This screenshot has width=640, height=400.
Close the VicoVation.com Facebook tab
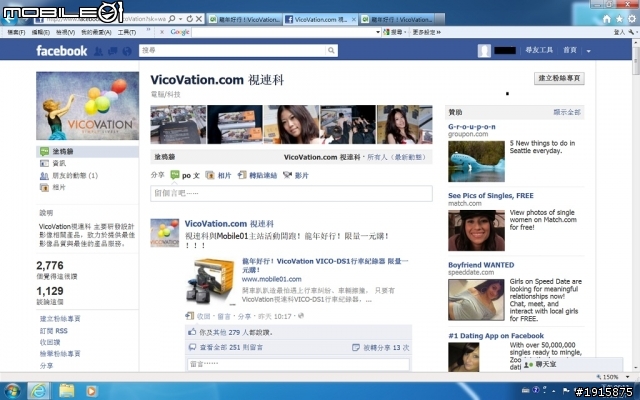[353, 19]
